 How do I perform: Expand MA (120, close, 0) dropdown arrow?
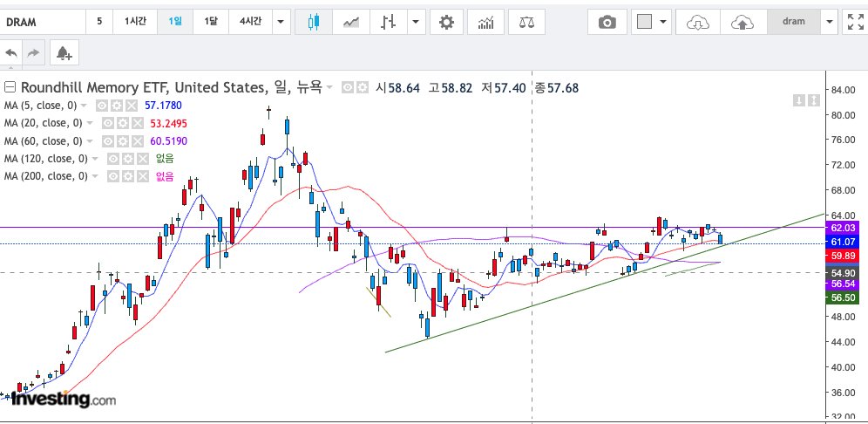(96, 159)
